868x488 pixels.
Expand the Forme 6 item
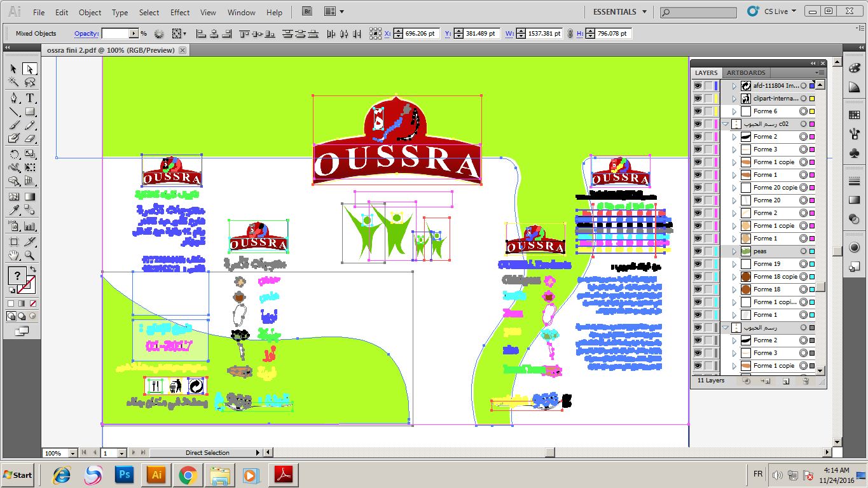pyautogui.click(x=734, y=111)
